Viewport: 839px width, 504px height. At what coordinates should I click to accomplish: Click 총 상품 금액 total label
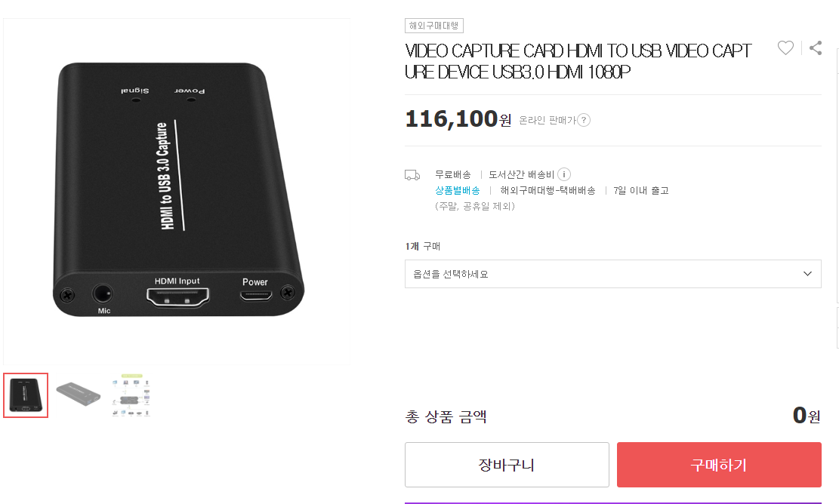tap(446, 416)
